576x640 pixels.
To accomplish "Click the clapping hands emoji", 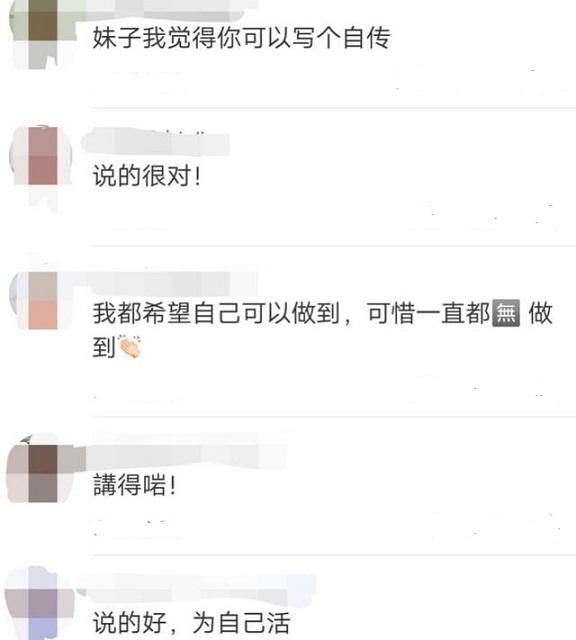I will [130, 347].
